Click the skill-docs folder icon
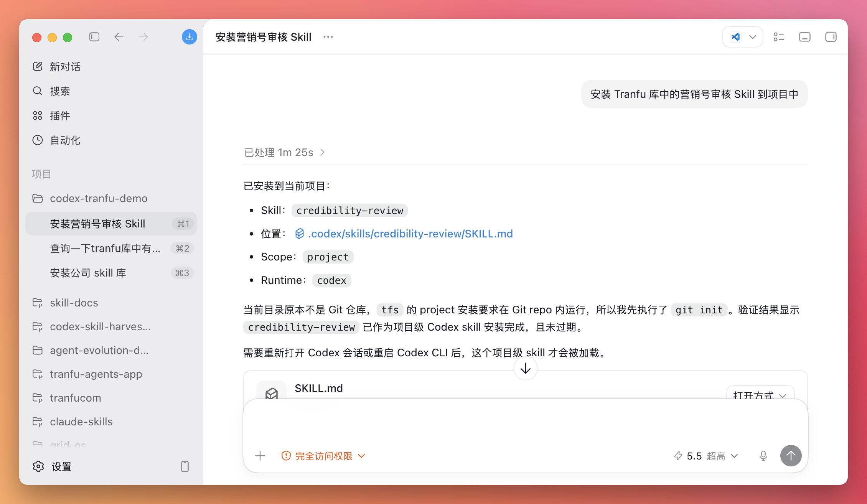Viewport: 867px width, 504px height. [x=38, y=303]
